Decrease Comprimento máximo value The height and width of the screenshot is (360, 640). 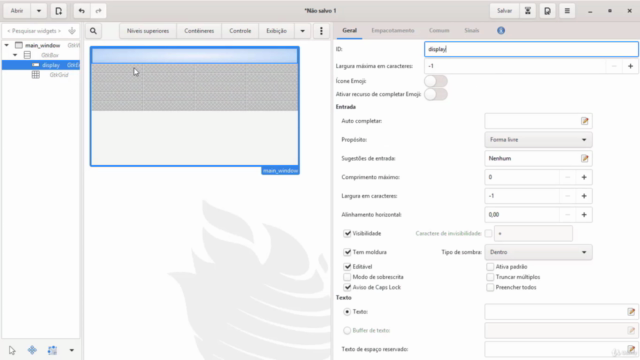coord(567,177)
